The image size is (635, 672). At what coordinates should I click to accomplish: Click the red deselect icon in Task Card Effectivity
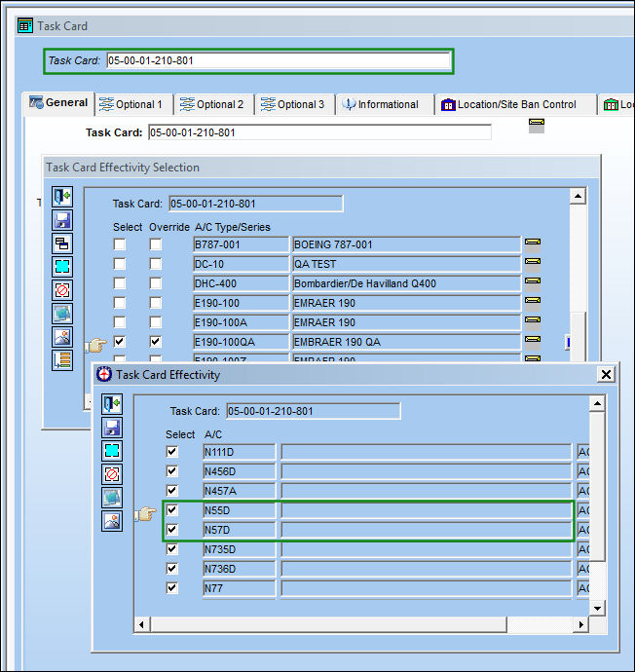[112, 474]
